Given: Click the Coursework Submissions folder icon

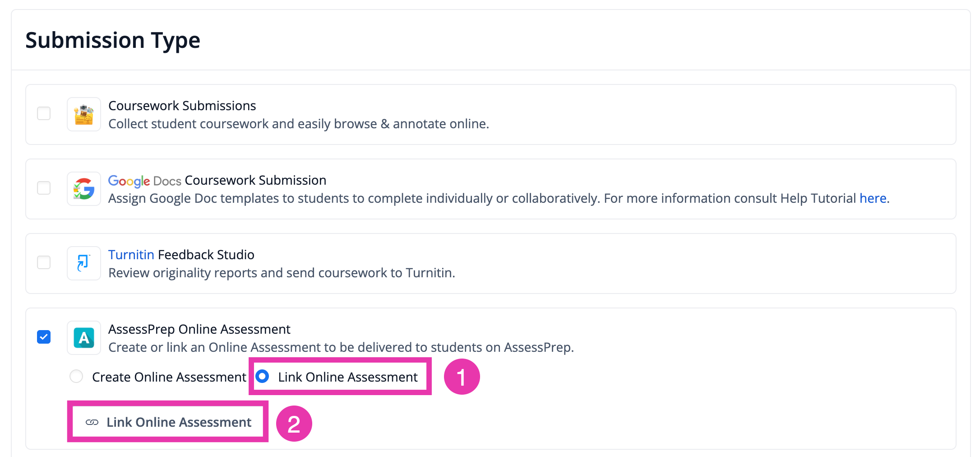Looking at the screenshot, I should [84, 114].
